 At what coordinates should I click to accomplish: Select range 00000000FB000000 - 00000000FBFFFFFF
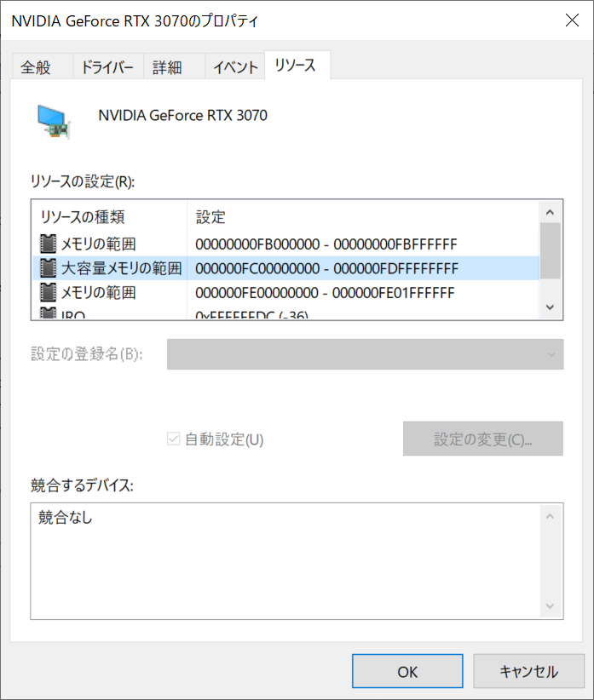pyautogui.click(x=326, y=244)
